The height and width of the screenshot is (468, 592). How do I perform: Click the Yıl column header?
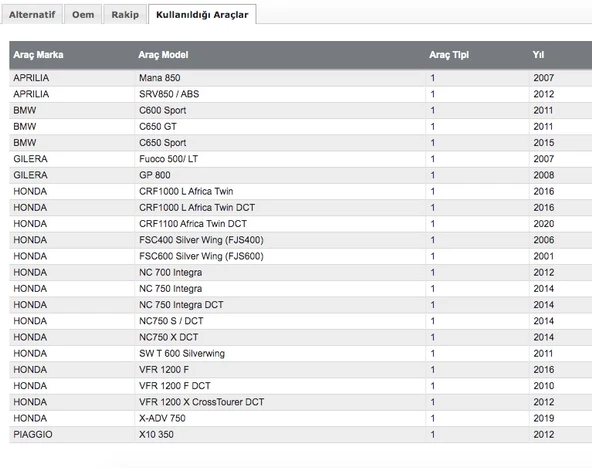pyautogui.click(x=538, y=55)
